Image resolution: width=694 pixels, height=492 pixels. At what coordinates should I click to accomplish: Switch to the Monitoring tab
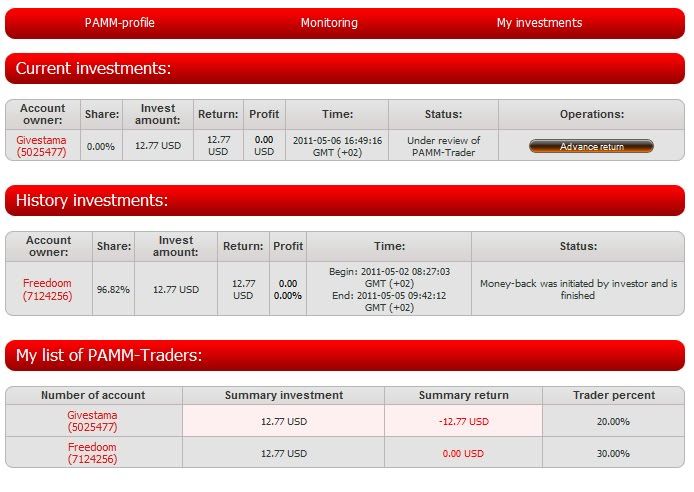click(x=329, y=23)
